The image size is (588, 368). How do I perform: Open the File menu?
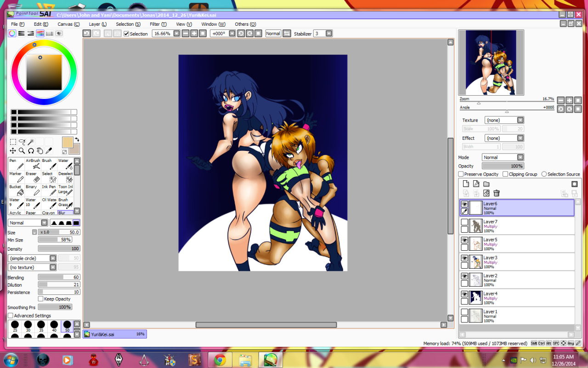tap(17, 24)
